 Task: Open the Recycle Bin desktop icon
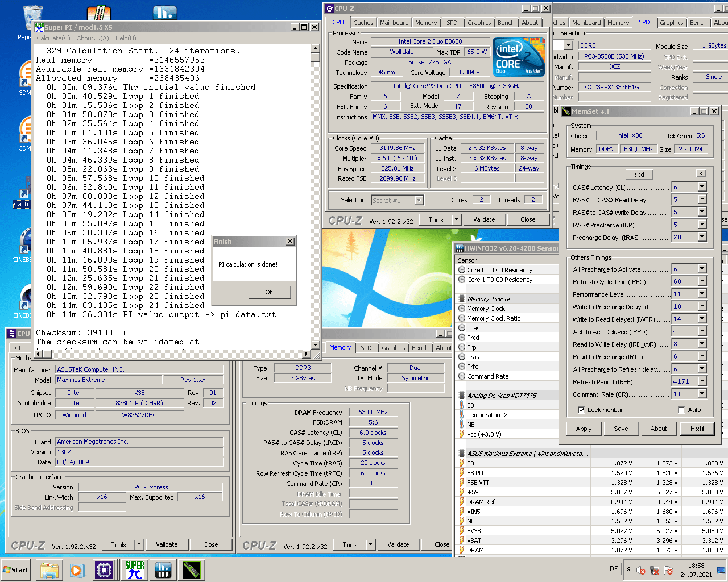[x=32, y=18]
